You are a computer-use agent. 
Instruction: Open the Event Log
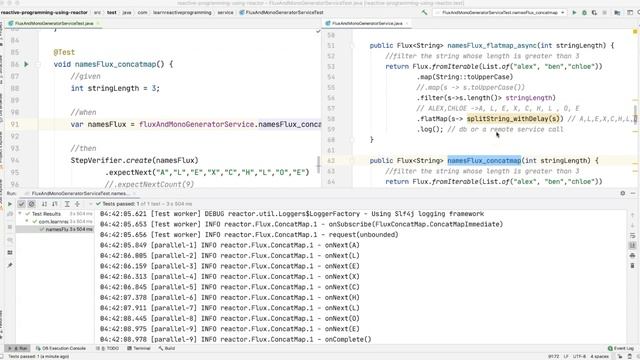click(x=621, y=349)
